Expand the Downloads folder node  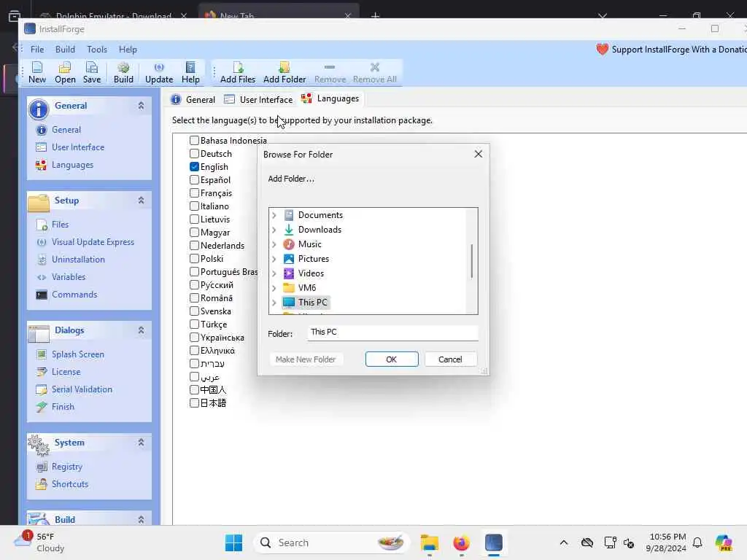coord(274,230)
